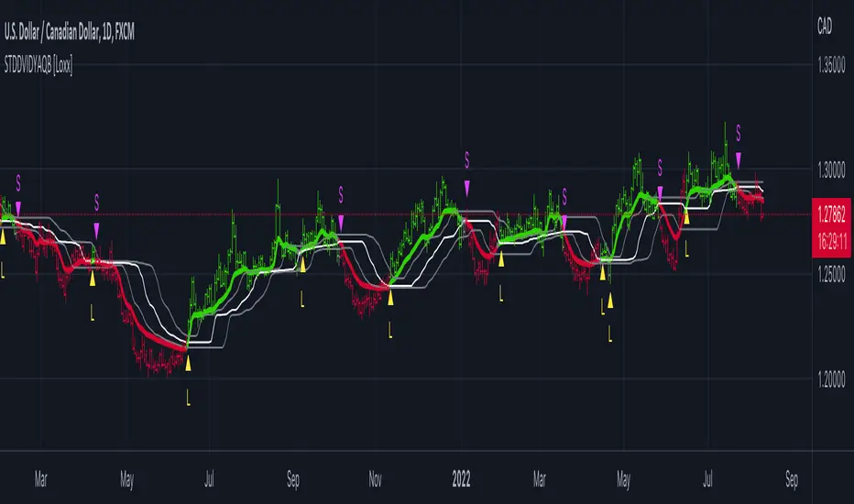Select the STDDVIDYAQB [Loxx] indicator label
Screen dimensions: 854x504
tap(38, 66)
